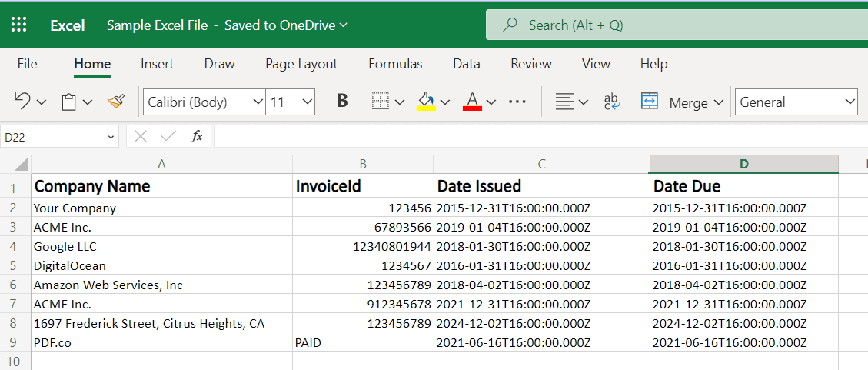868x370 pixels.
Task: Select all cells corner triangle
Action: (21, 164)
